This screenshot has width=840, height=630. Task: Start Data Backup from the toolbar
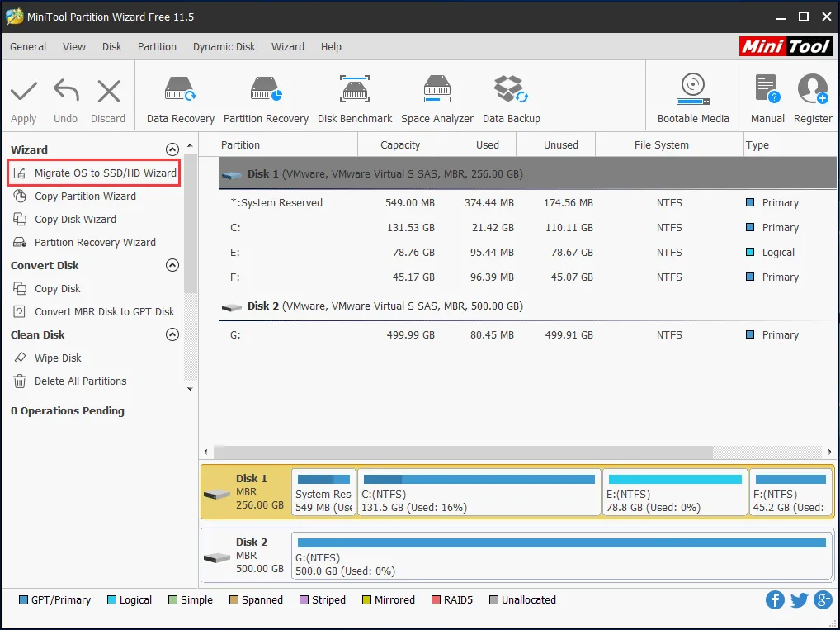tap(511, 96)
